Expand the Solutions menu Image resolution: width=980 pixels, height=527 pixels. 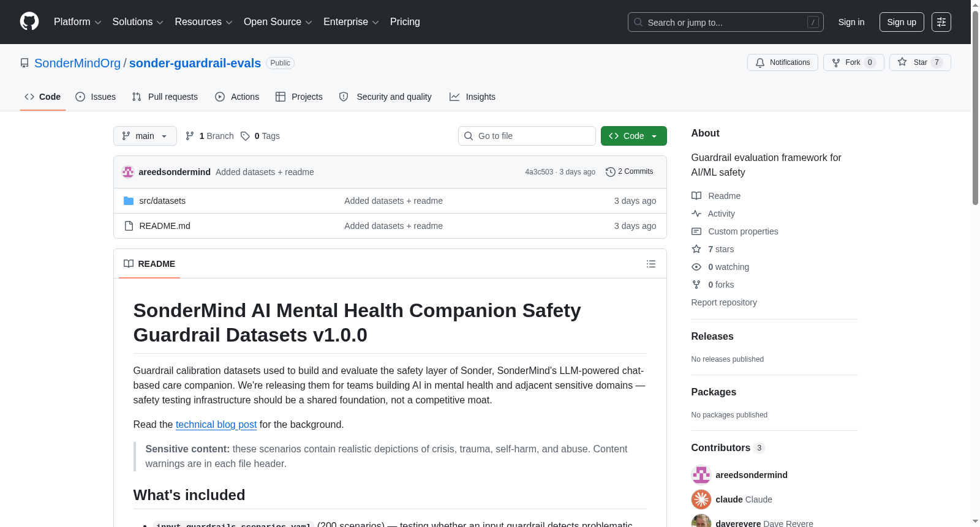pos(138,22)
